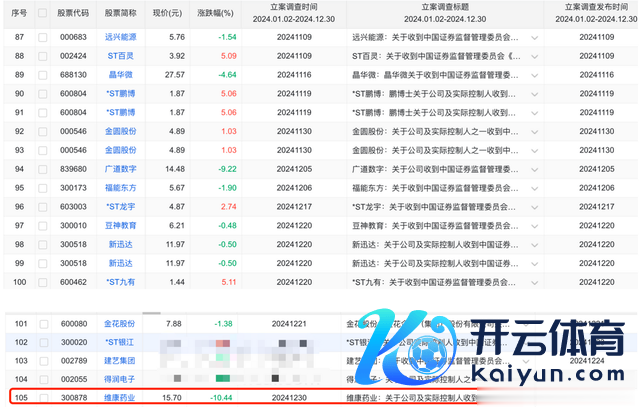The image size is (640, 407).
Task: Click the sort arrow beside 序号 header
Action: [x=31, y=14]
